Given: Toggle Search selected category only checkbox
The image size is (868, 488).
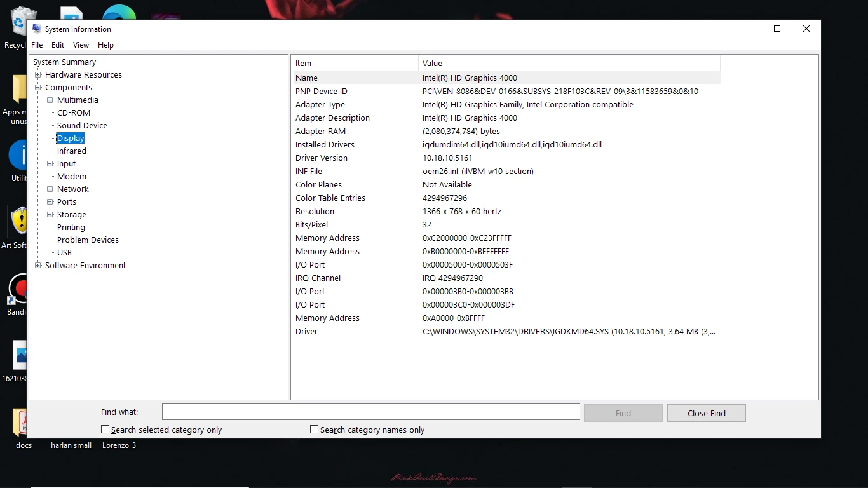Looking at the screenshot, I should pos(105,430).
